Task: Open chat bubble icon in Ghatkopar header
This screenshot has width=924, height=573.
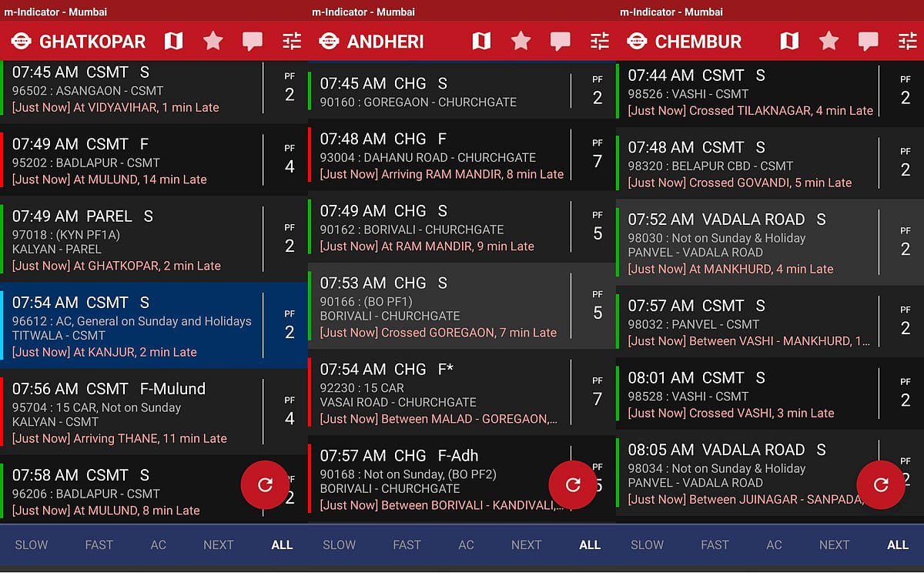Action: (253, 42)
